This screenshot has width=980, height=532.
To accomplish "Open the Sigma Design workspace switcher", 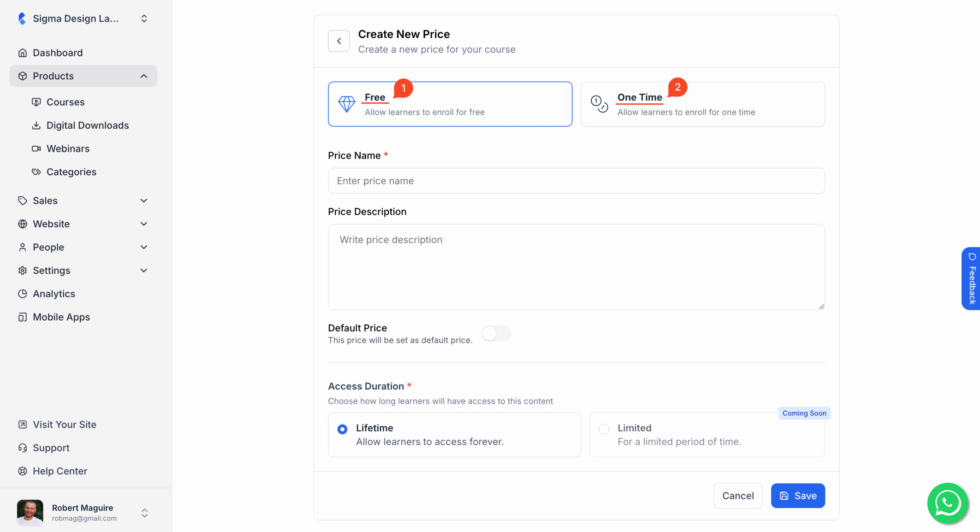I will point(144,18).
